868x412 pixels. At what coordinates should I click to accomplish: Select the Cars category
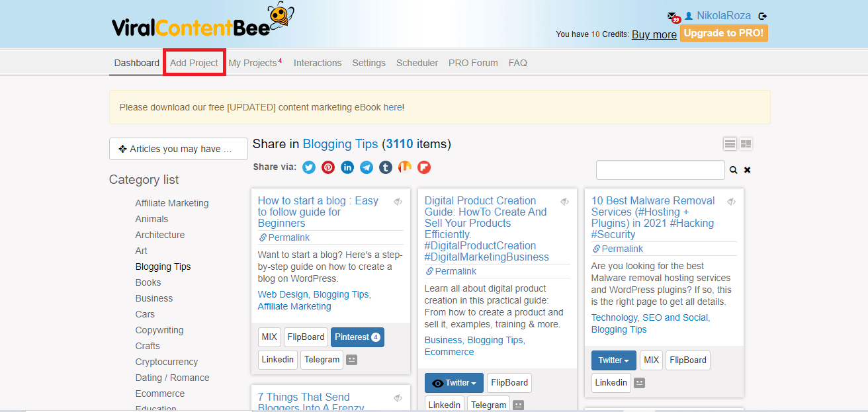(x=145, y=314)
